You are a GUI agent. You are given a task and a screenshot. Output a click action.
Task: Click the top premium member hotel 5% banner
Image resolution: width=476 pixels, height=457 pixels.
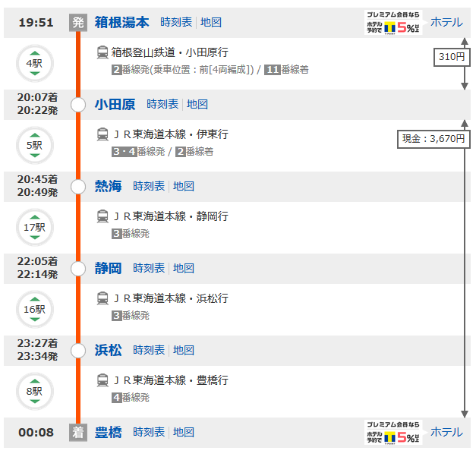392,23
